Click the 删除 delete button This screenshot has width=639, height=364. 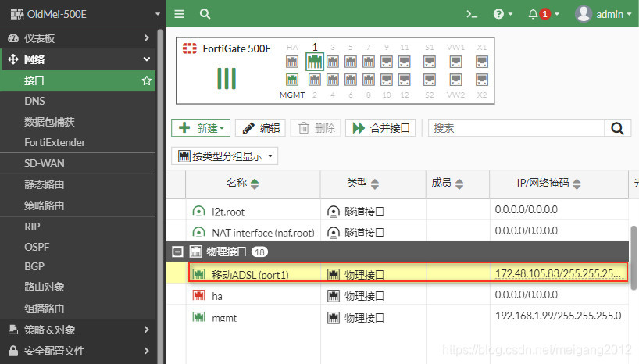click(316, 128)
